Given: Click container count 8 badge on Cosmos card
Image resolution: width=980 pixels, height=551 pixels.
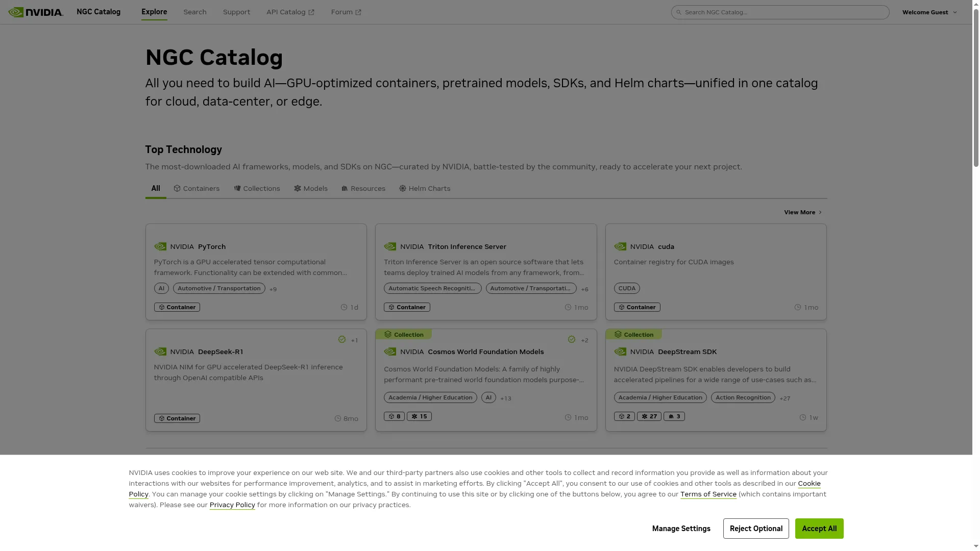Looking at the screenshot, I should click(x=395, y=417).
